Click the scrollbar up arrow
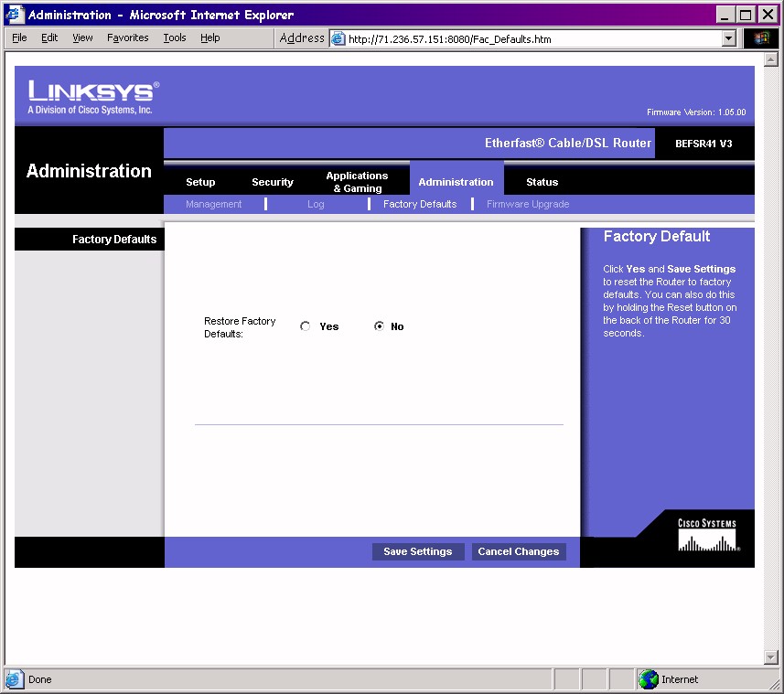The height and width of the screenshot is (694, 784). [770, 59]
